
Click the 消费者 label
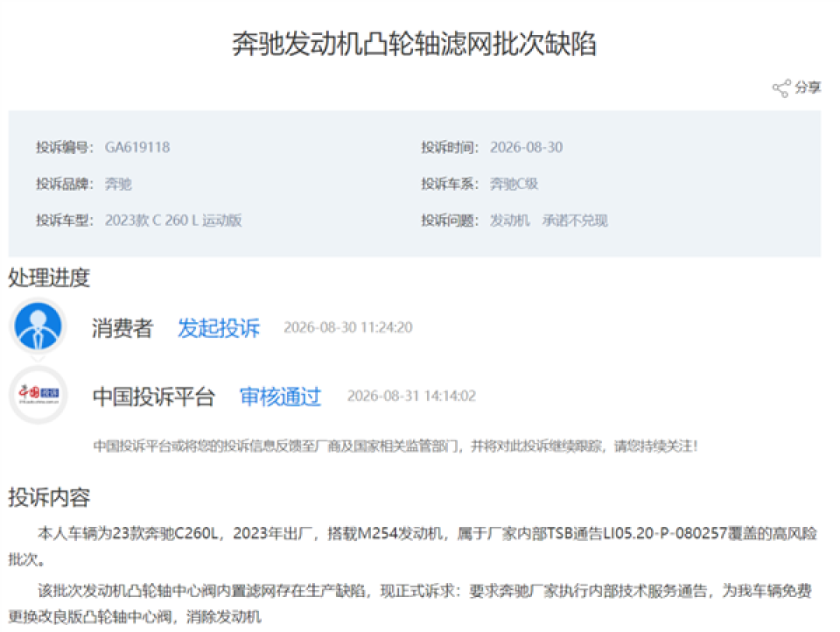point(122,328)
